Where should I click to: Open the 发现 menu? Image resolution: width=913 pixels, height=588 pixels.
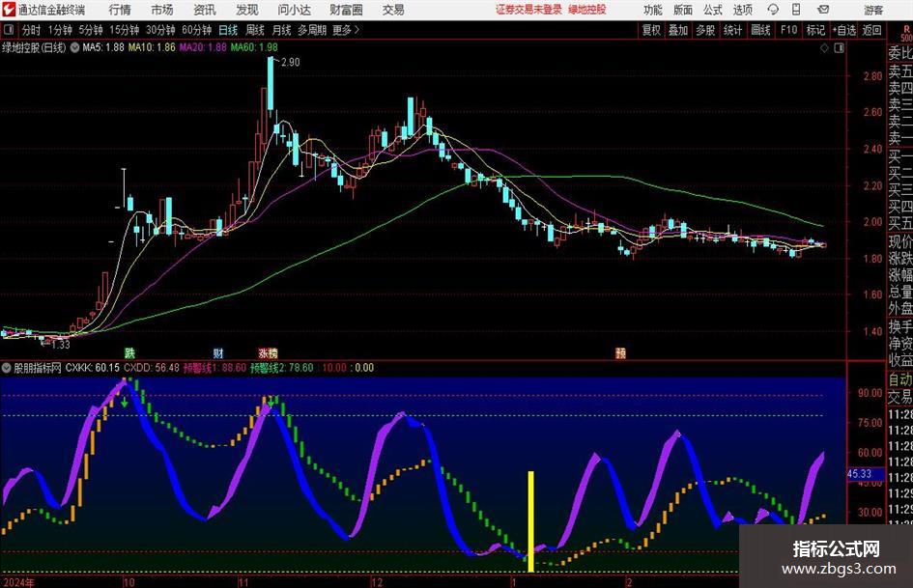(247, 10)
